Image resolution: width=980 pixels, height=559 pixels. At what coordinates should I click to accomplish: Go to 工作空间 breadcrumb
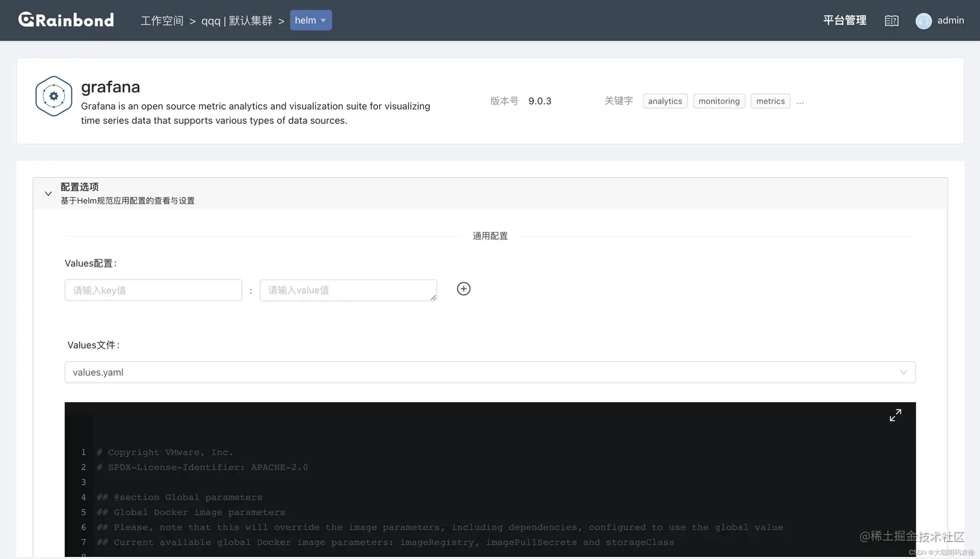pos(162,21)
